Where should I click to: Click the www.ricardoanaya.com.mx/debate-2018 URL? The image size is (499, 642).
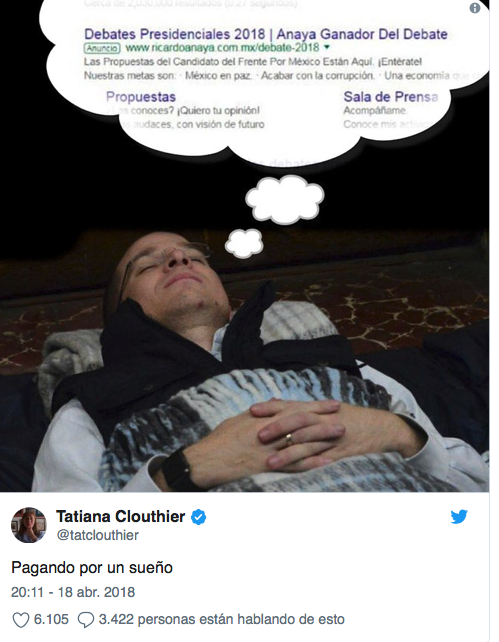click(x=222, y=47)
